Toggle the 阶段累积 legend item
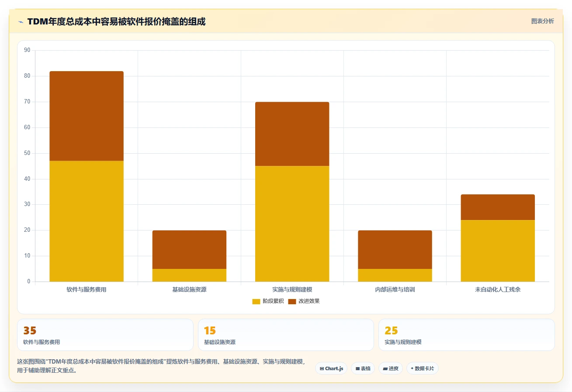The height and width of the screenshot is (392, 572). (x=268, y=301)
